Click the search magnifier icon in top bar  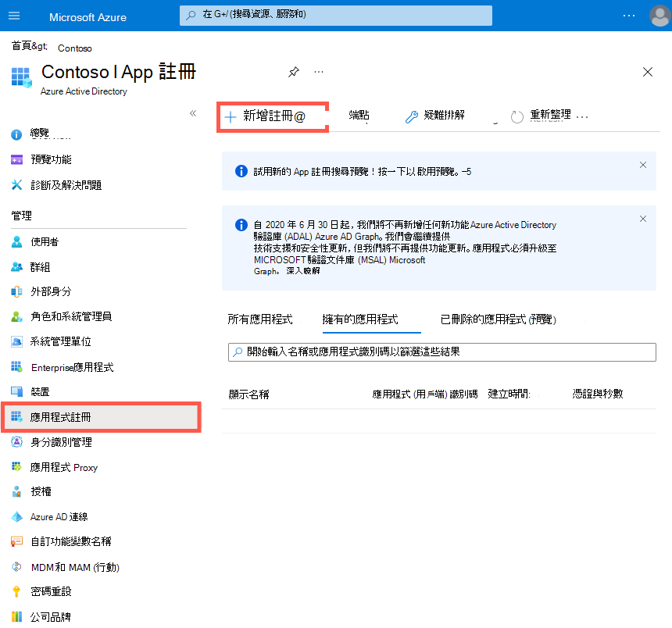[x=191, y=15]
